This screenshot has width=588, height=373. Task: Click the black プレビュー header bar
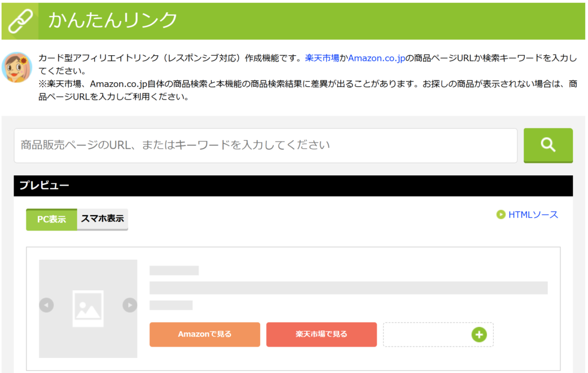coord(293,186)
